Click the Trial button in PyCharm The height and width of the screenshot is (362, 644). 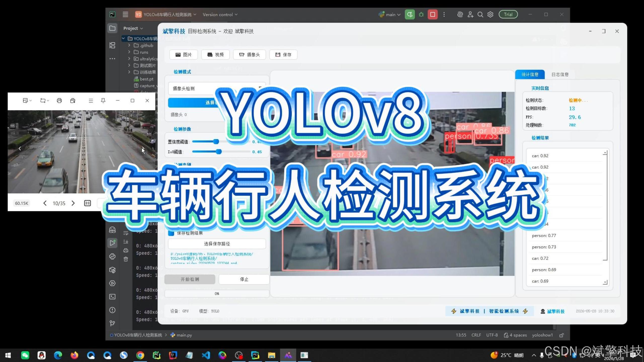tap(508, 14)
